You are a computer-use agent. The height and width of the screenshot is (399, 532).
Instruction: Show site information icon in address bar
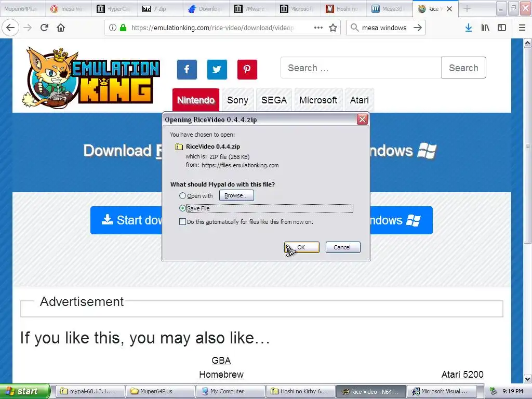click(112, 28)
